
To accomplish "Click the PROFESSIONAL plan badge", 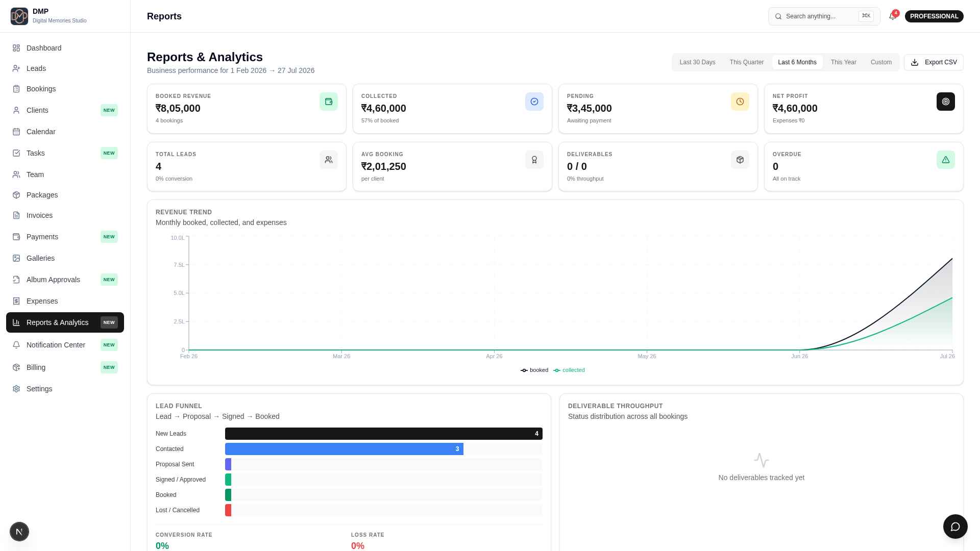I will pyautogui.click(x=934, y=16).
